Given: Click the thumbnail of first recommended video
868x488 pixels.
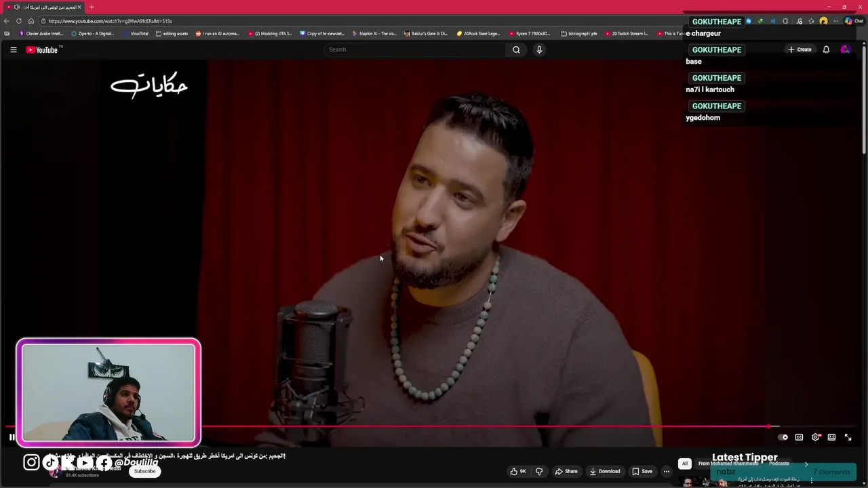Looking at the screenshot, I should 707,481.
